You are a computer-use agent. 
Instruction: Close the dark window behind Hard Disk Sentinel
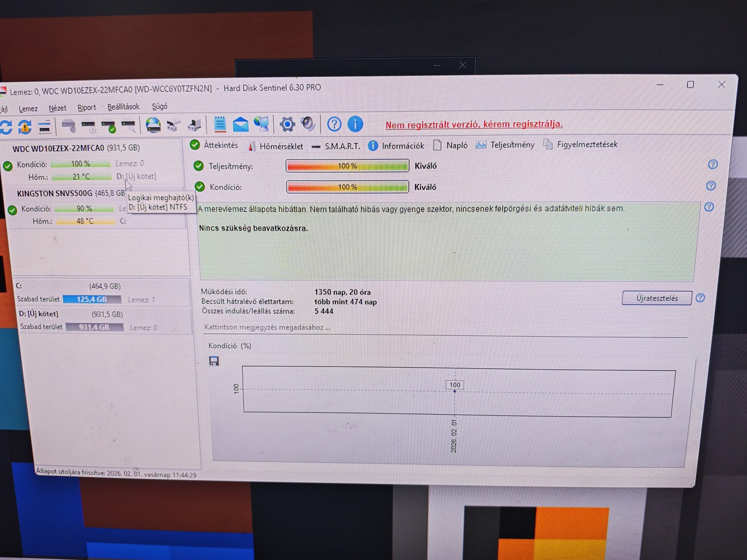[463, 65]
